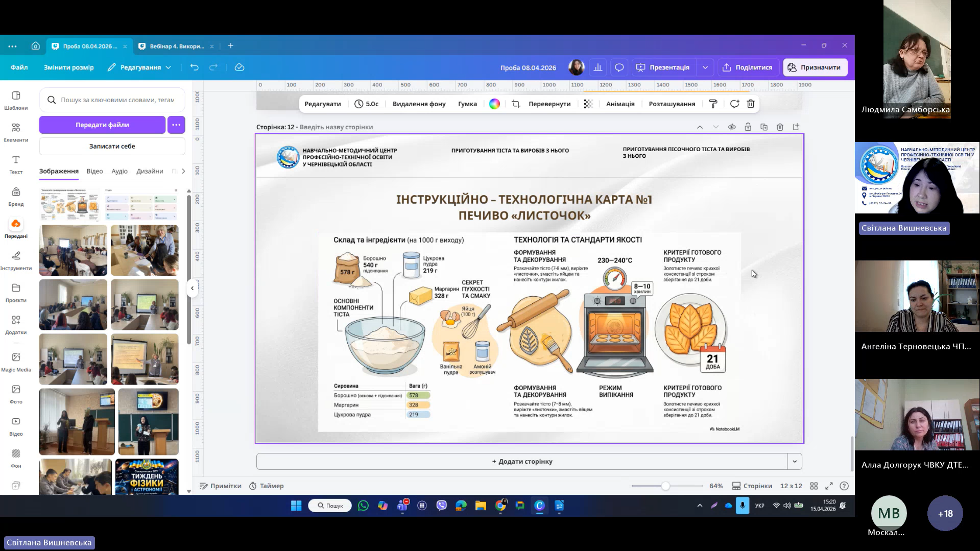Click the transparency checkerboard icon

click(x=588, y=104)
